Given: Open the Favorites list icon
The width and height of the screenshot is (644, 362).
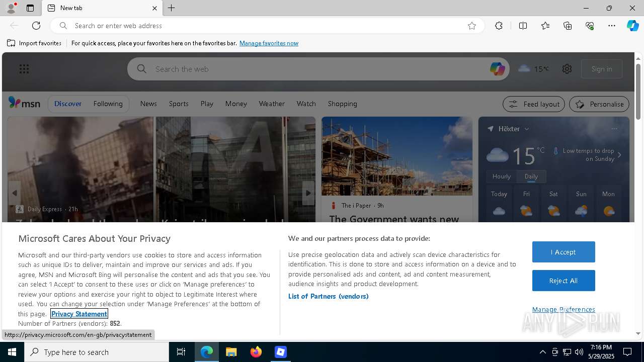Looking at the screenshot, I should click(545, 26).
